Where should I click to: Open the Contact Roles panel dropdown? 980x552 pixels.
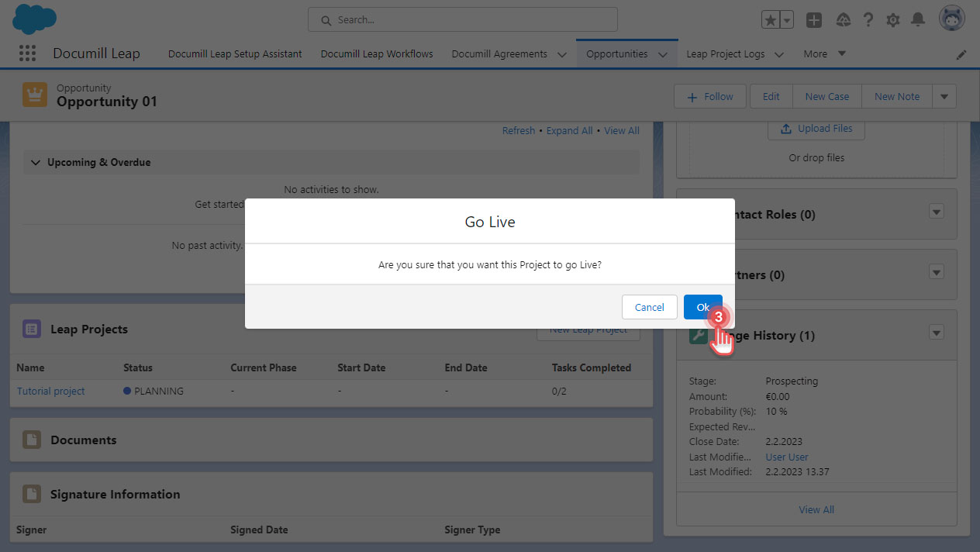click(936, 211)
